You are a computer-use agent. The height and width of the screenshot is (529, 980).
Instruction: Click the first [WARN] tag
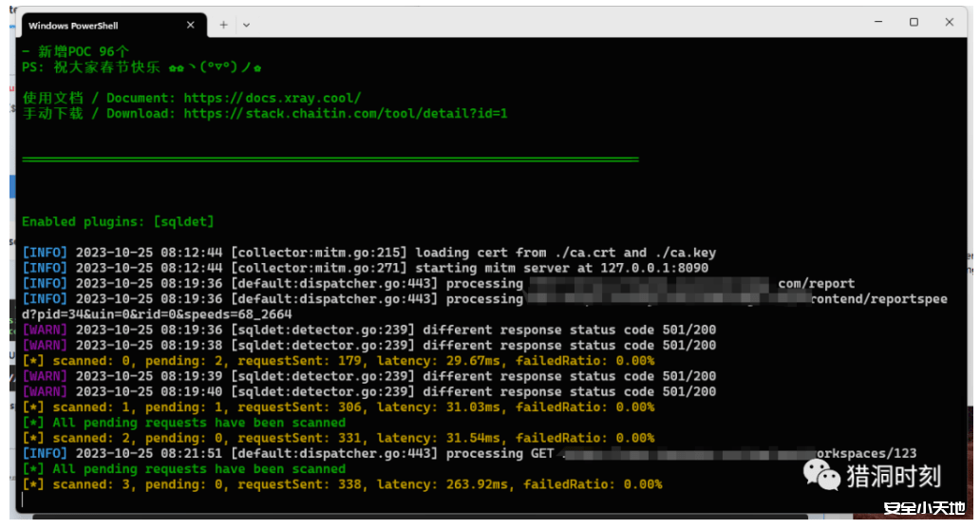point(43,330)
